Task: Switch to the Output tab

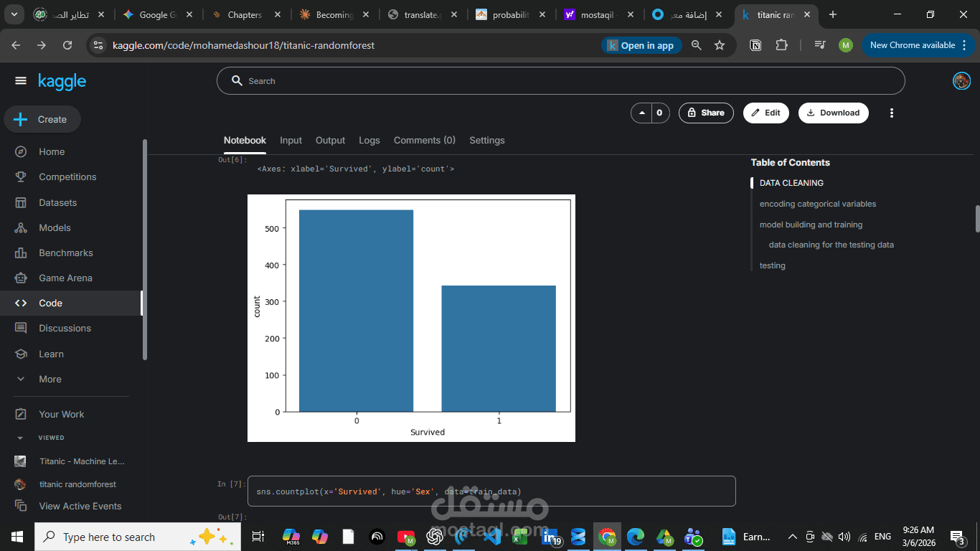Action: point(330,141)
